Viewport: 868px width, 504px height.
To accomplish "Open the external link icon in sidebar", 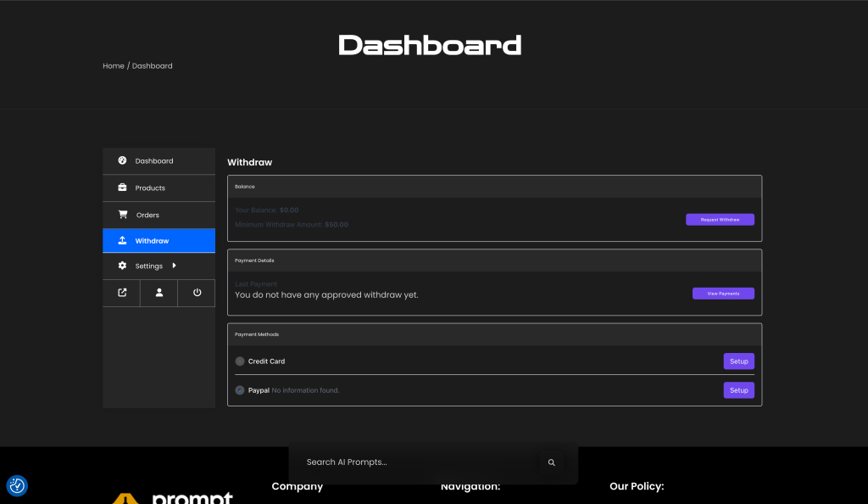I will click(x=122, y=293).
